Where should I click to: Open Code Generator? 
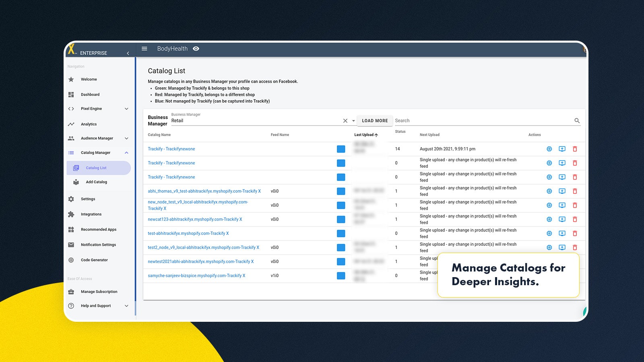94,260
